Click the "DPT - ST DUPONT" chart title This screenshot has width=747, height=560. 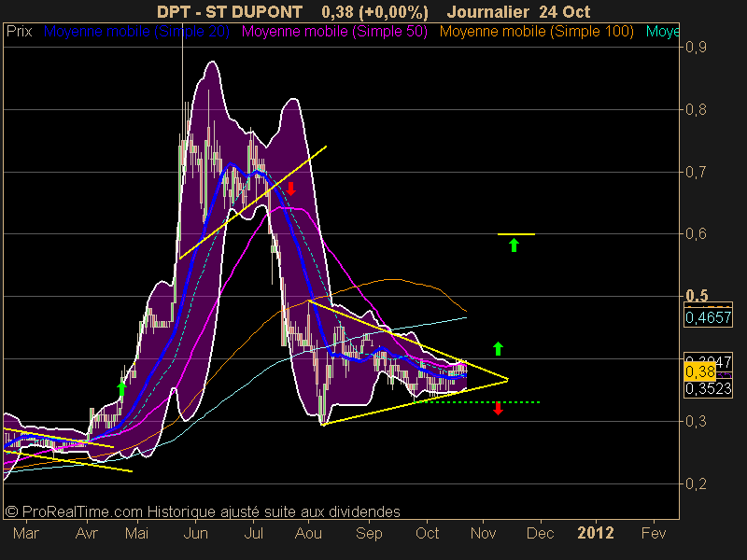229,12
